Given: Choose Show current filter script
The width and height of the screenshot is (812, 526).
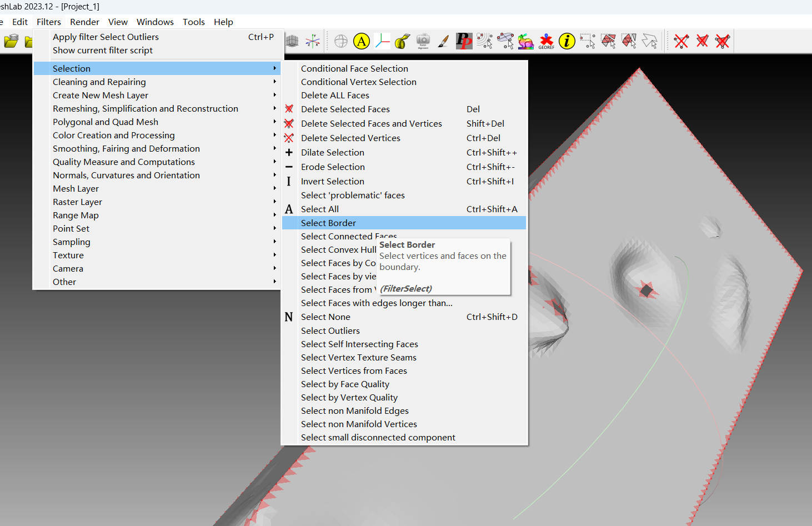Looking at the screenshot, I should [x=157, y=50].
